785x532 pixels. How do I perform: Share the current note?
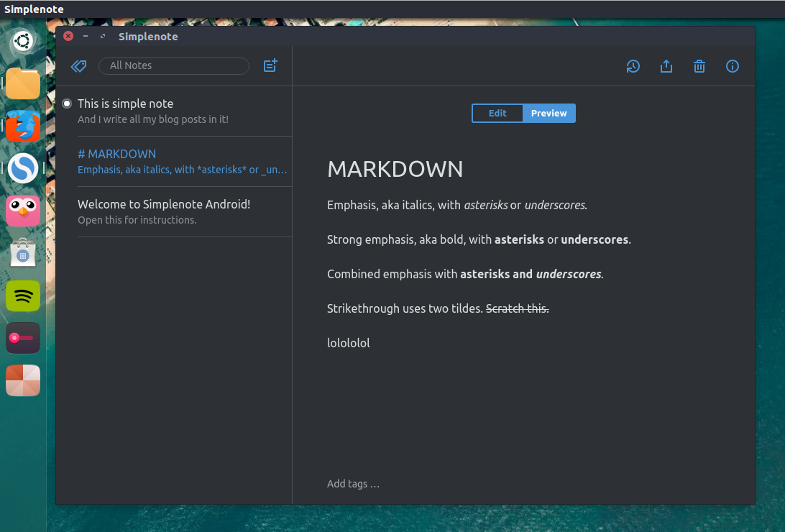tap(666, 66)
